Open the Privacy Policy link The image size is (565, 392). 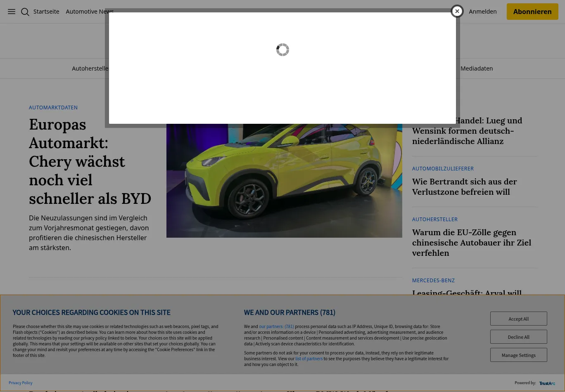click(20, 383)
